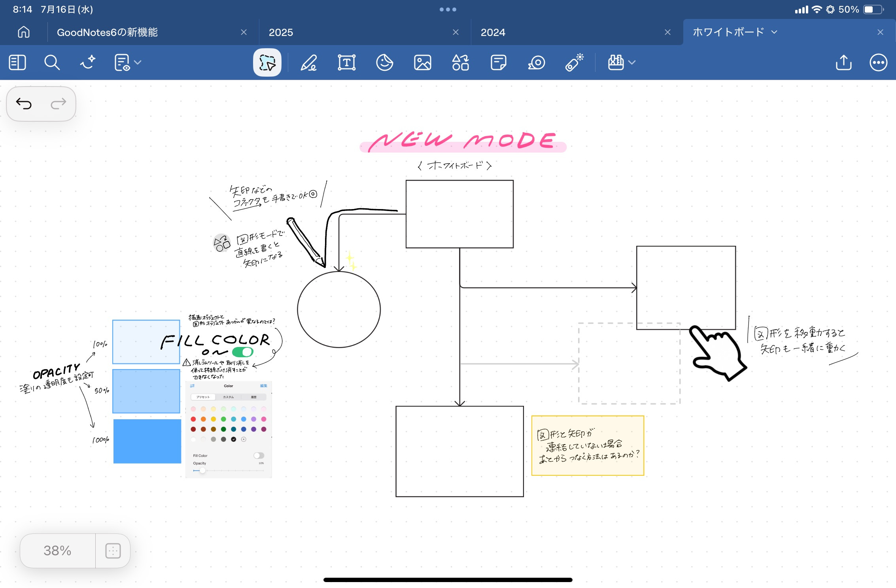
Task: Toggle the green Fill Color ON switch
Action: tap(242, 352)
